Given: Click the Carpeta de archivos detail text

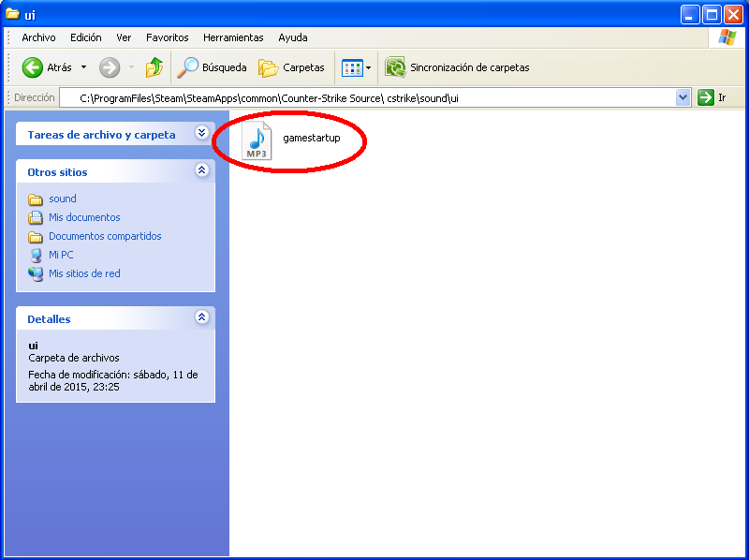Looking at the screenshot, I should point(74,358).
